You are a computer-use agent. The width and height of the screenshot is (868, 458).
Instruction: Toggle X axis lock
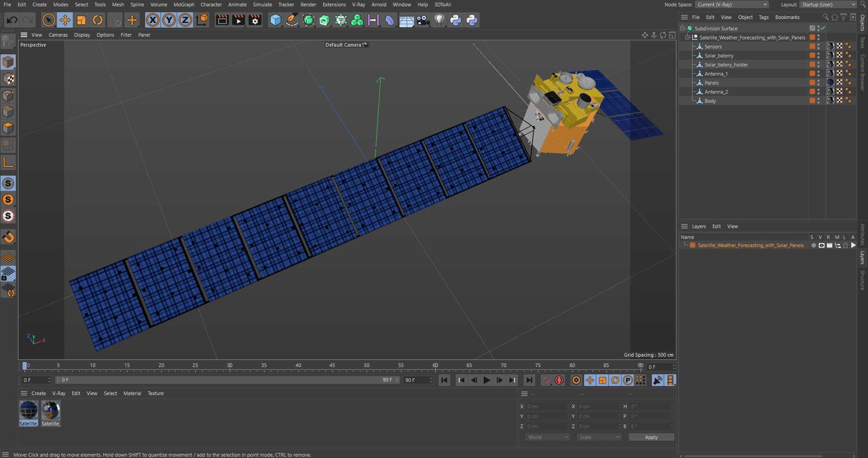click(153, 20)
